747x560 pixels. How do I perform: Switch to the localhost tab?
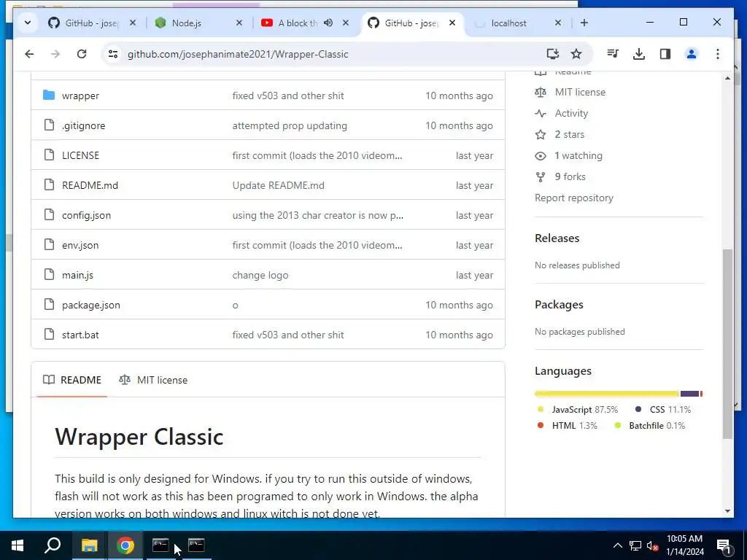508,23
